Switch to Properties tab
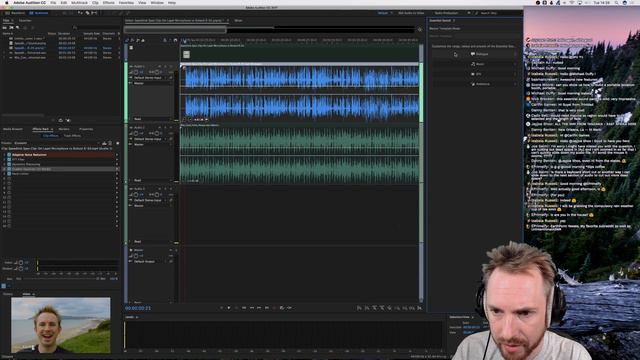Screen dimensions: 640x360 [86, 129]
